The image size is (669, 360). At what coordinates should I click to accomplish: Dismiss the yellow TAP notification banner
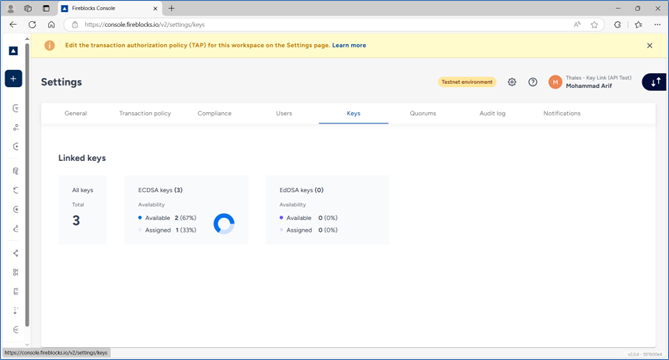click(649, 45)
